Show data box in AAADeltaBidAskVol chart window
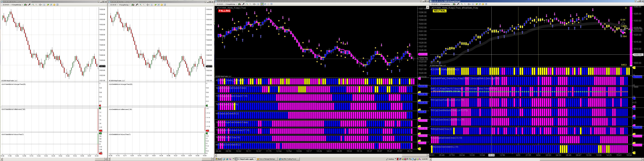The height and width of the screenshot is (161, 644). tap(152, 5)
